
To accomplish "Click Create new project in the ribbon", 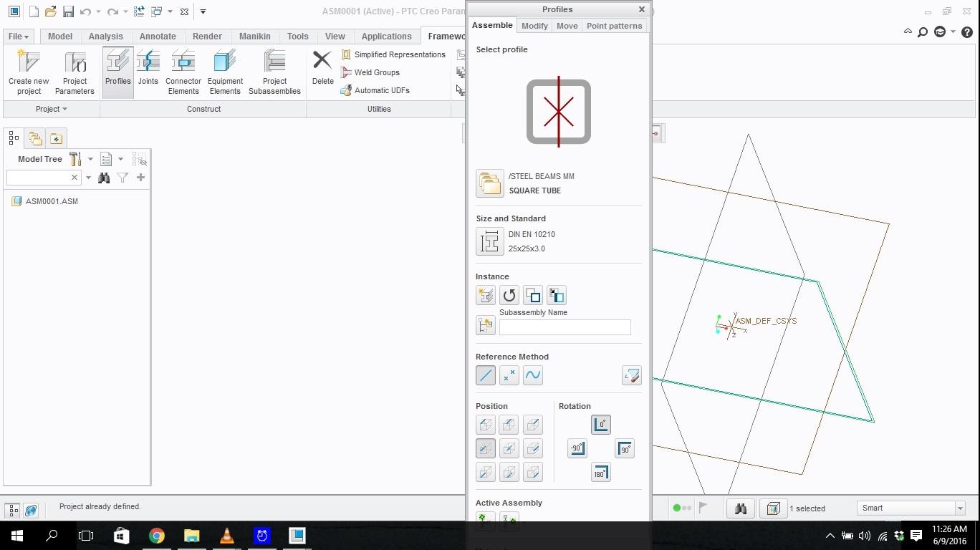I will coord(29,72).
